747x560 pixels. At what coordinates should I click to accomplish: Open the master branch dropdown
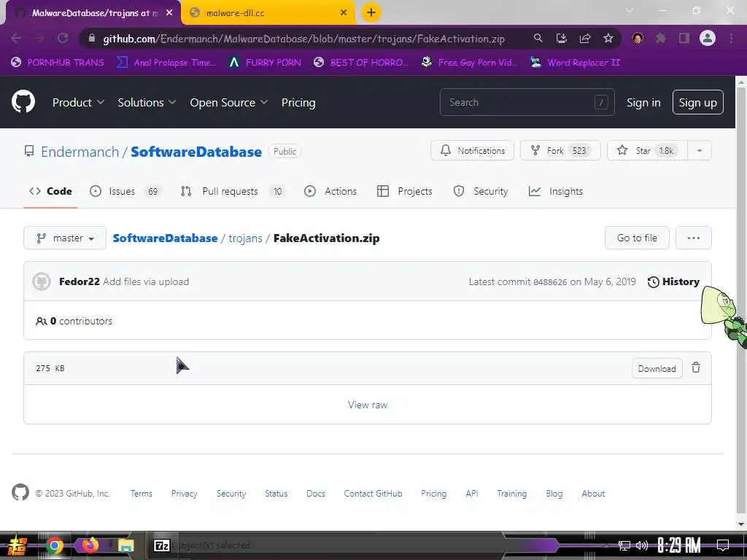coord(65,238)
